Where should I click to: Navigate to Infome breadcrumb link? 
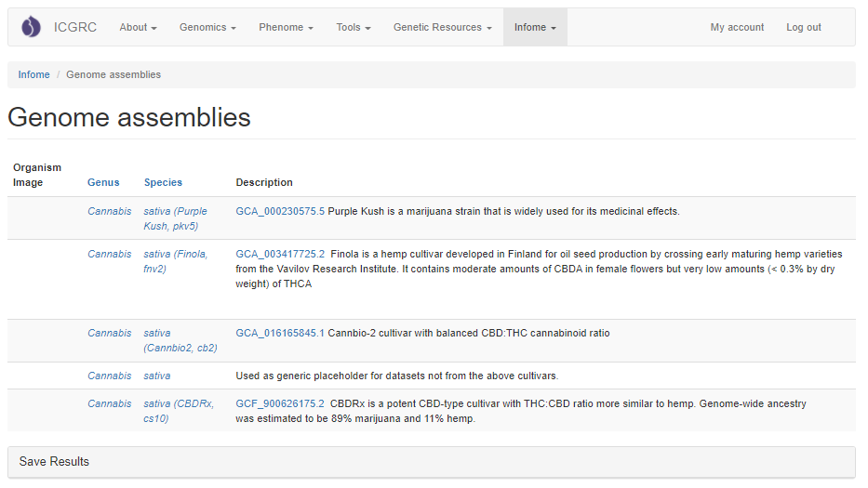pyautogui.click(x=34, y=74)
